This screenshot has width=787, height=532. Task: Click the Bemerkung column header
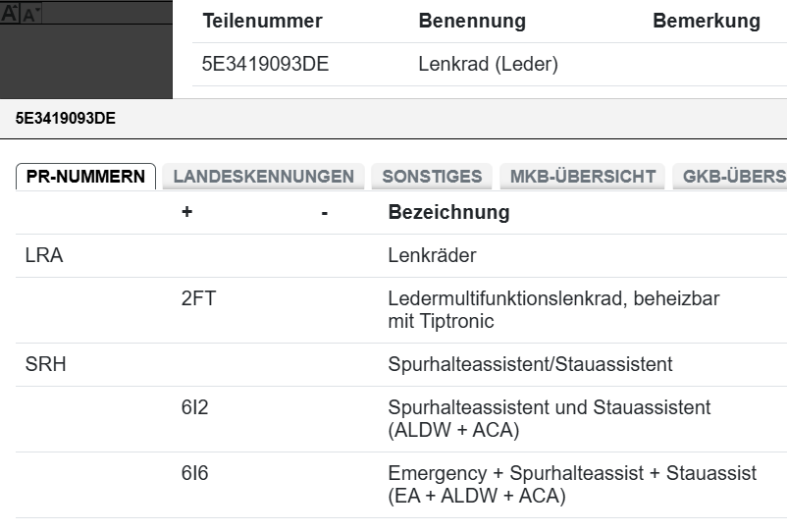(x=706, y=22)
